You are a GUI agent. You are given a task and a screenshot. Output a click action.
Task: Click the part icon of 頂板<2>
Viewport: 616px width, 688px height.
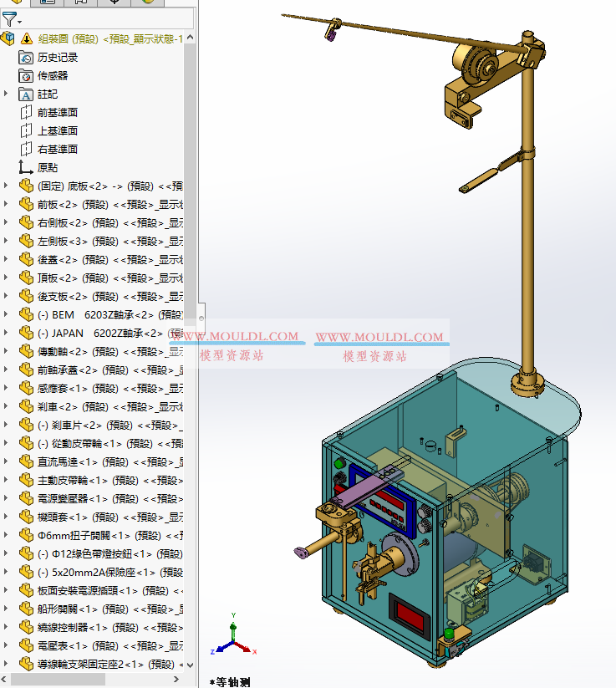point(26,278)
